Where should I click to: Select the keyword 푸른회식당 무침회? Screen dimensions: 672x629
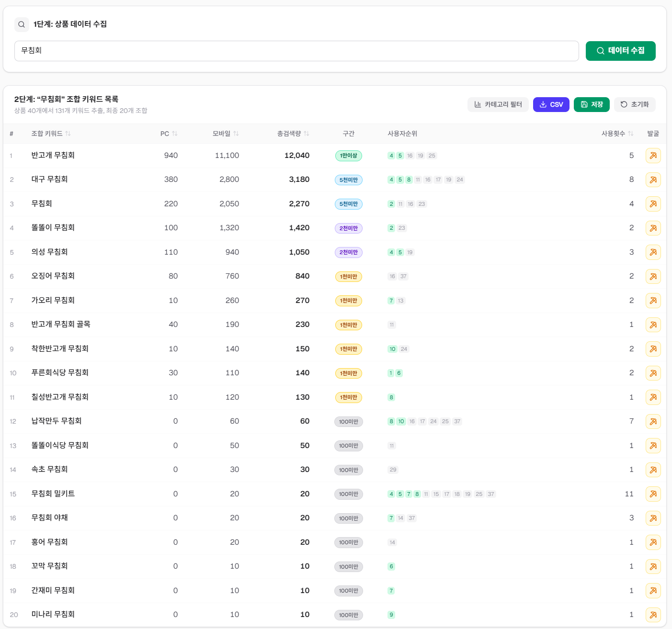point(60,372)
